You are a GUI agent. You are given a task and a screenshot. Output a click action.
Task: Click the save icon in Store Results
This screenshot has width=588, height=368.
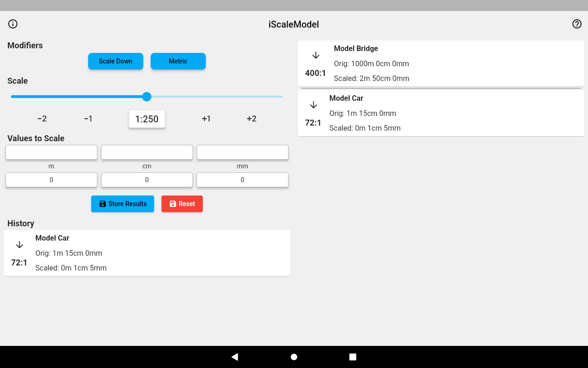tap(102, 204)
